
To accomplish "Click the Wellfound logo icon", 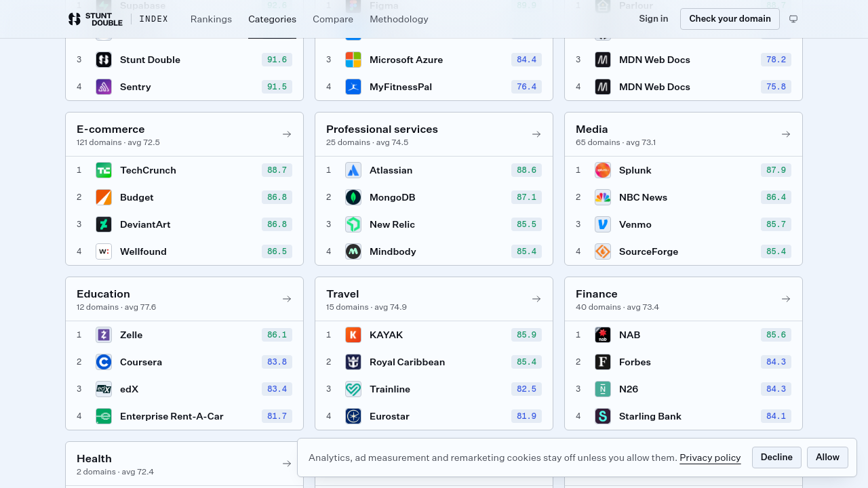I will pyautogui.click(x=104, y=251).
